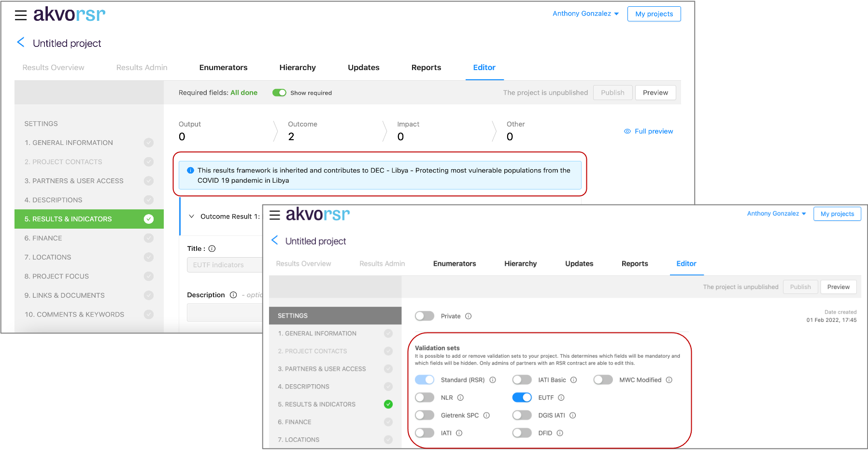Select Results Overview tab in back window

(x=53, y=68)
